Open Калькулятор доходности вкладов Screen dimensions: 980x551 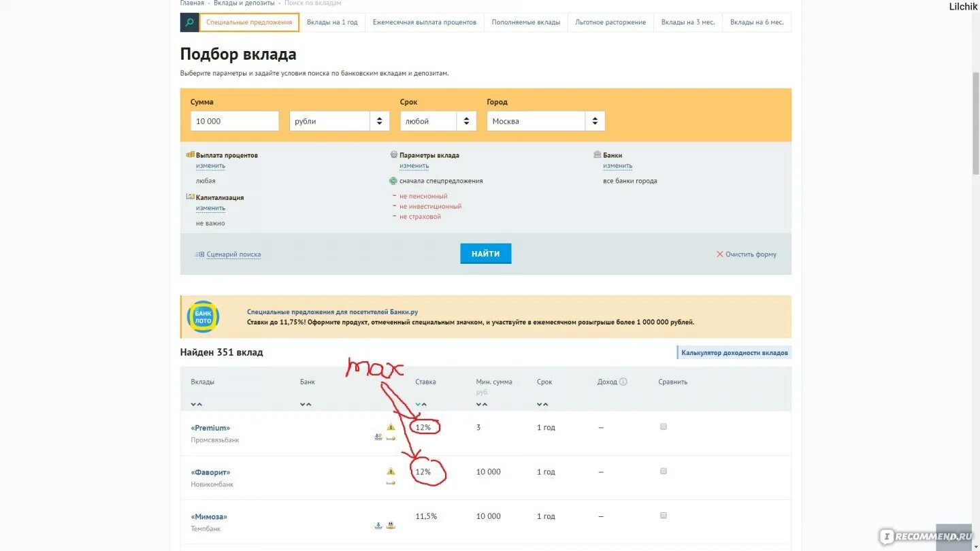pos(734,352)
